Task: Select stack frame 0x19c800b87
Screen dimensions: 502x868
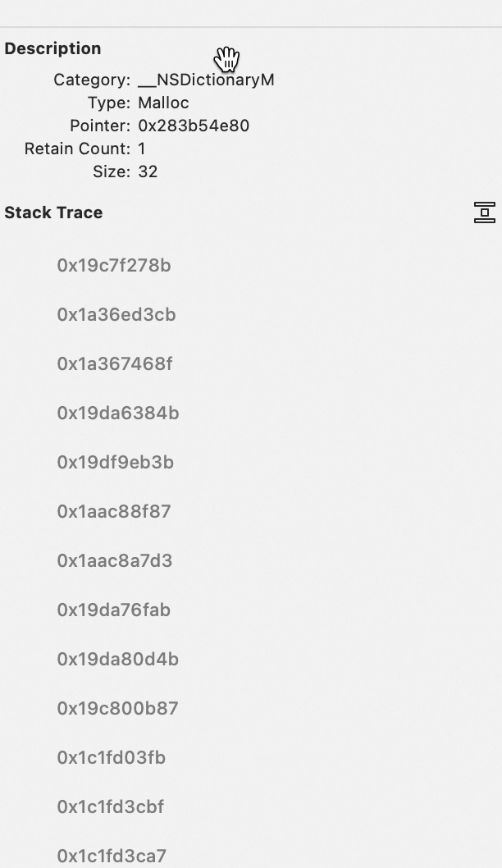Action: (x=117, y=708)
